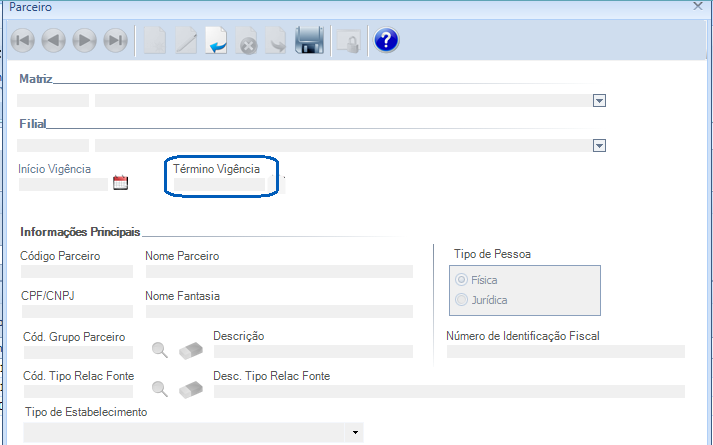Open the Início Vigência calendar picker
The image size is (713, 445).
point(121,183)
